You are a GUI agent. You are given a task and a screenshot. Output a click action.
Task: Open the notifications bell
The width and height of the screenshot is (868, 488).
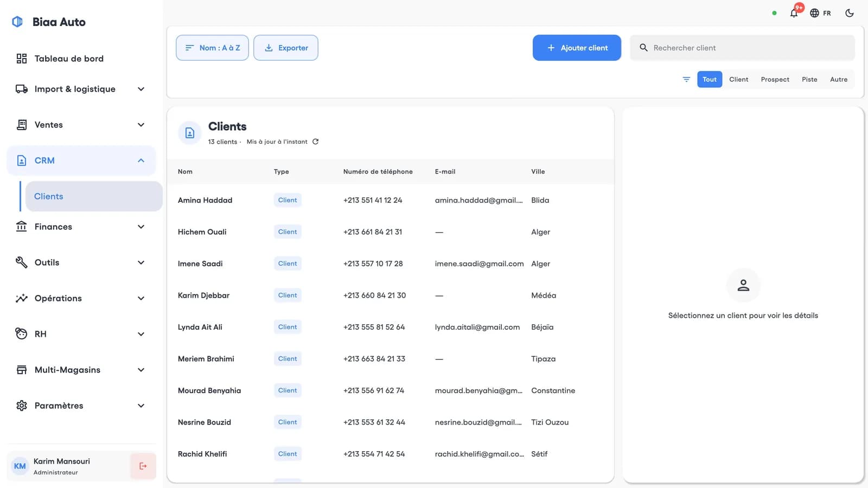click(794, 13)
